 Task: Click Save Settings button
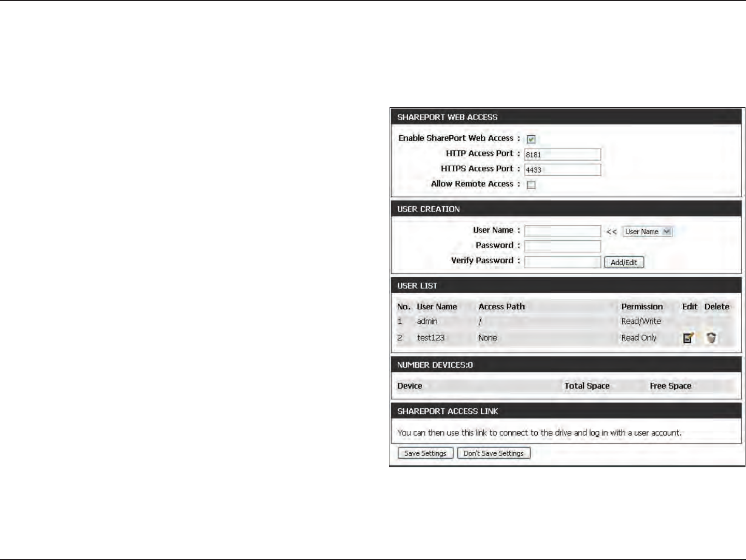pyautogui.click(x=425, y=453)
